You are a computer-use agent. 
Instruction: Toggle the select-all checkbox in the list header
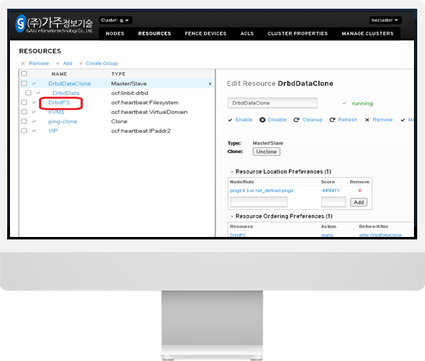pyautogui.click(x=24, y=74)
